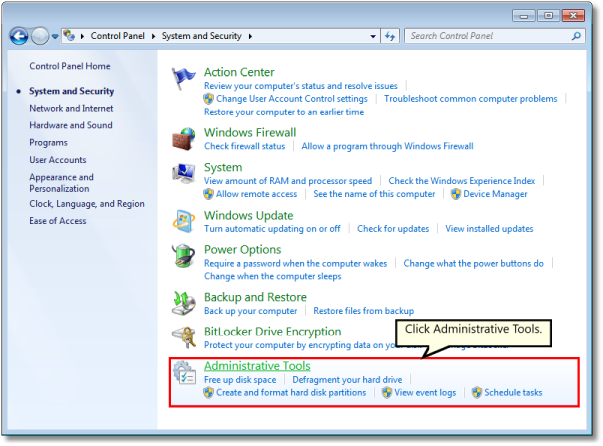
Task: Click Check firewall status
Action: [245, 146]
